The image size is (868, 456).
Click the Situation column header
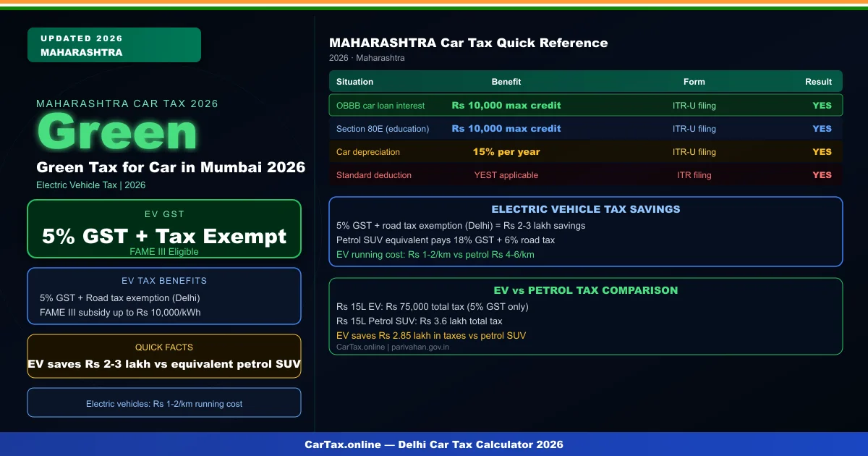pos(355,82)
